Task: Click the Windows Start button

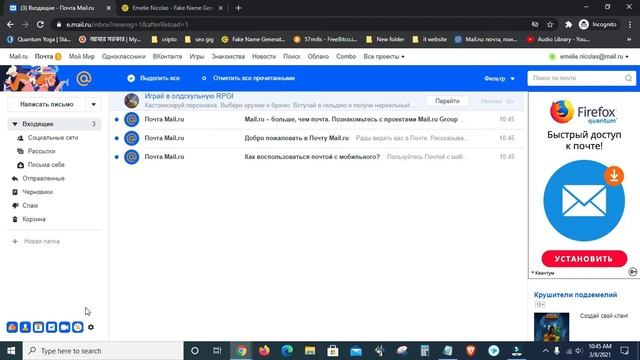Action: 11,351
